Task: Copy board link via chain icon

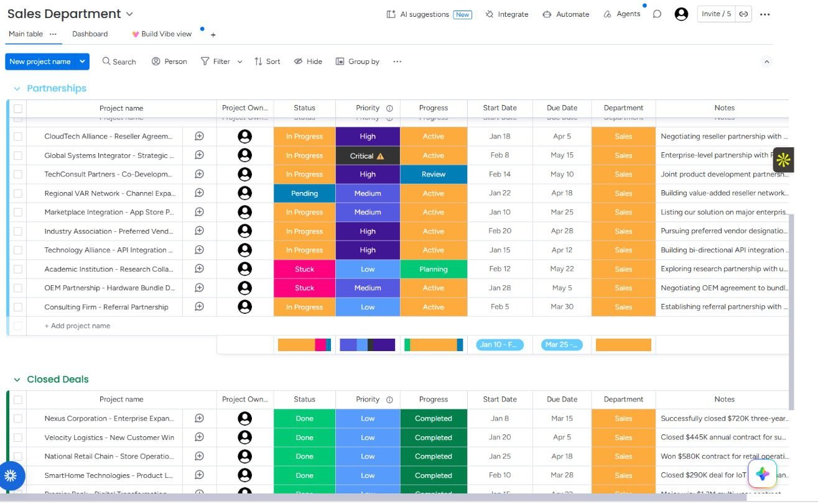Action: coord(743,14)
